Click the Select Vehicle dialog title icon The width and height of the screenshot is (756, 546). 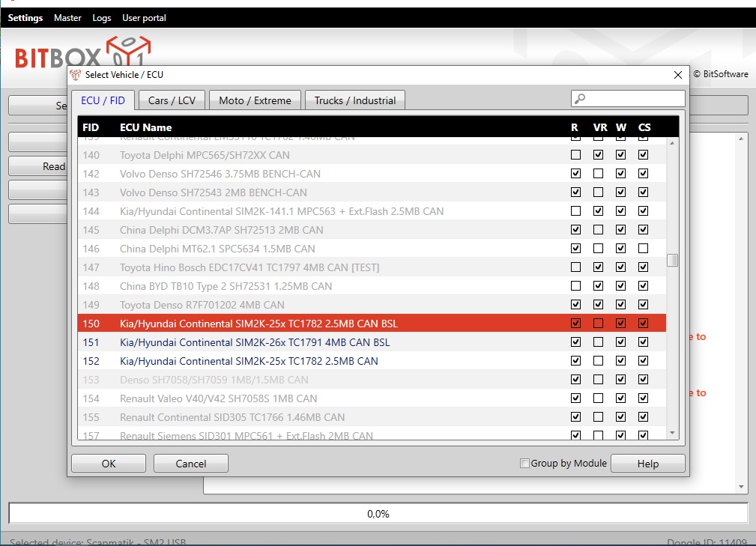(76, 75)
